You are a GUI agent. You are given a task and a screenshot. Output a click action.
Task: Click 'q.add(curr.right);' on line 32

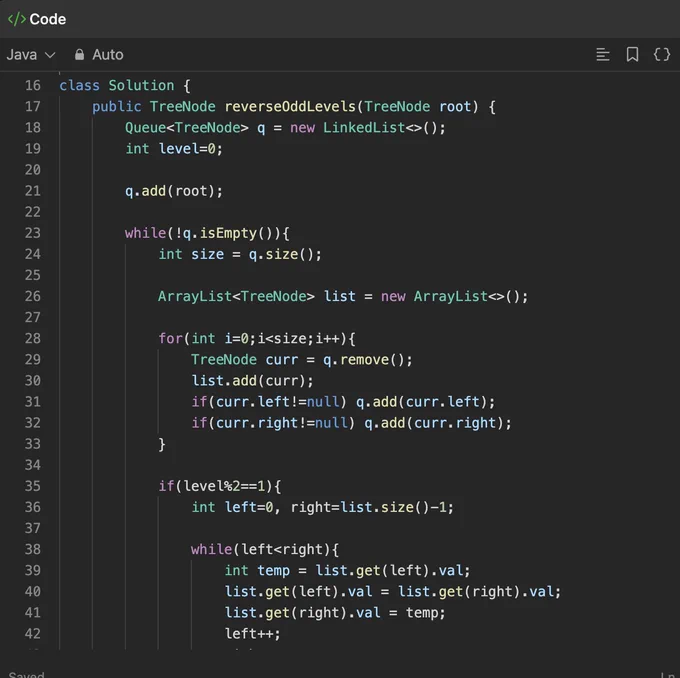(x=438, y=423)
